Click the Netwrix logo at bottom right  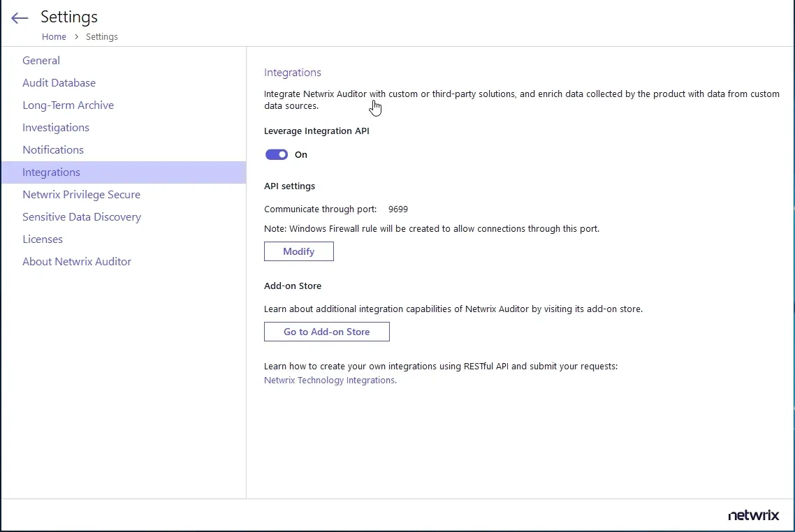coord(754,515)
